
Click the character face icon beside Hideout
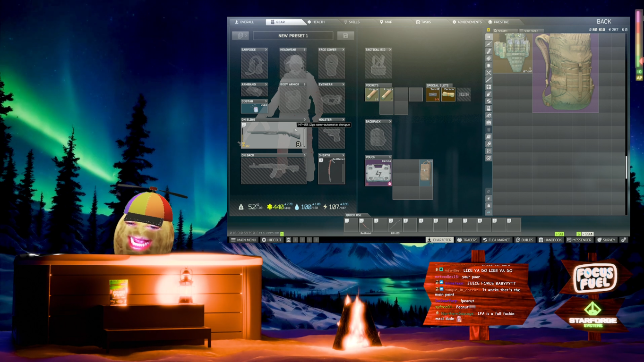[x=288, y=240]
